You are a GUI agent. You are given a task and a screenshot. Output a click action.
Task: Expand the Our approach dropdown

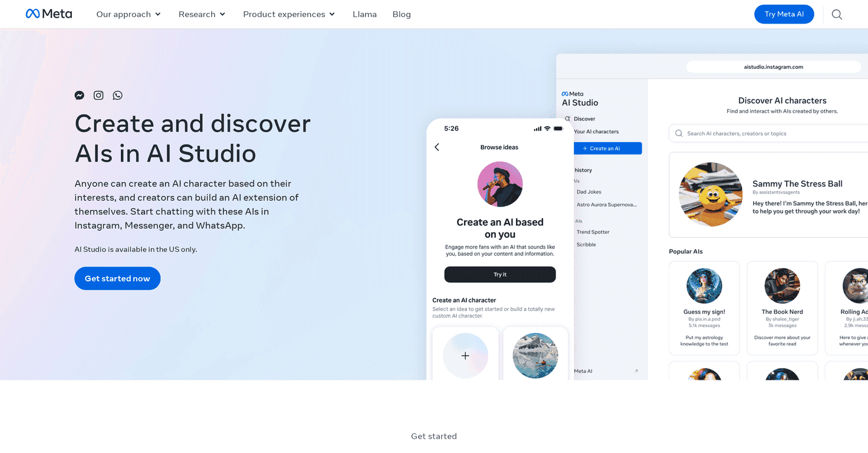coord(128,14)
